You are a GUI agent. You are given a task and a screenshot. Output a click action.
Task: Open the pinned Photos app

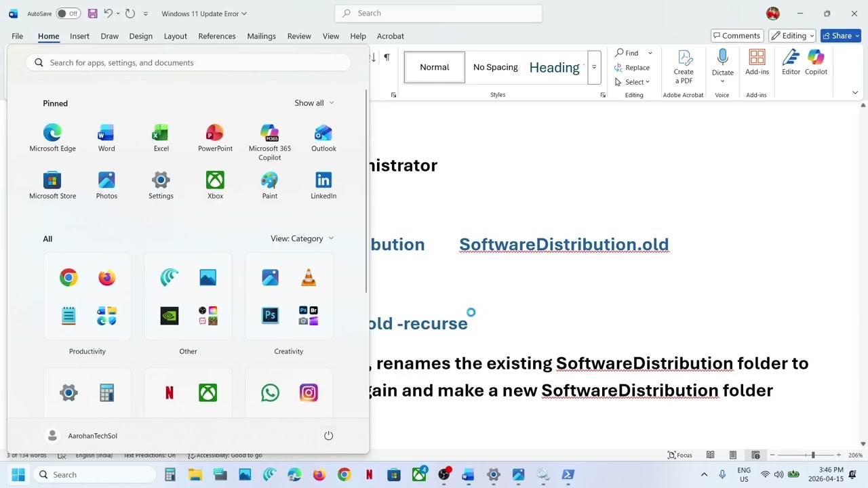point(106,186)
